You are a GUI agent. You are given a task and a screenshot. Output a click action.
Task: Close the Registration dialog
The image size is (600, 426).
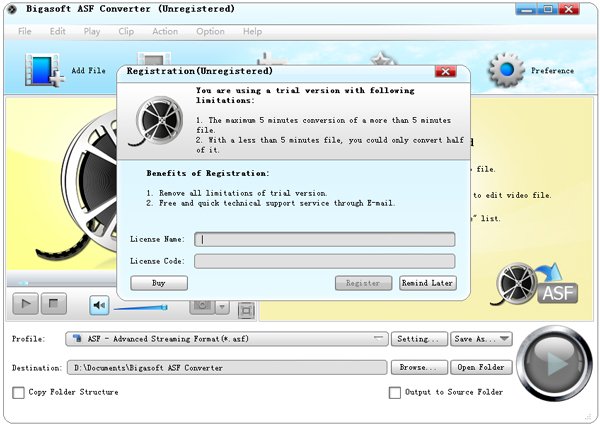click(x=445, y=71)
